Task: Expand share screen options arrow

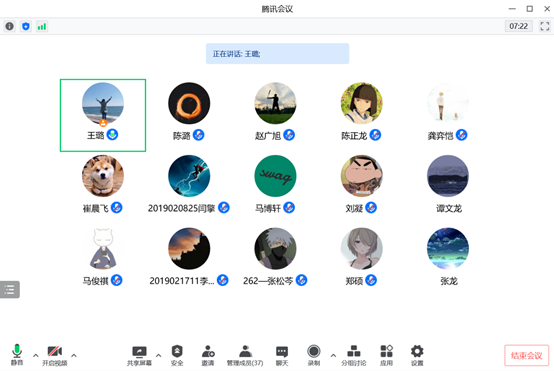Action: pyautogui.click(x=159, y=355)
